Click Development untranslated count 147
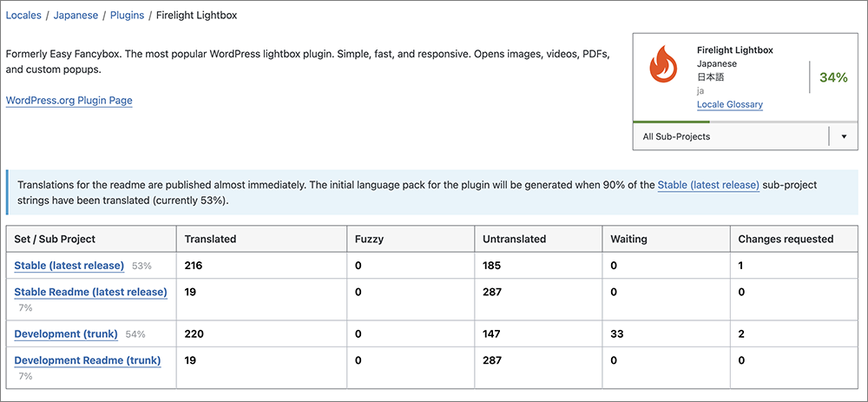The height and width of the screenshot is (402, 868). tap(491, 333)
